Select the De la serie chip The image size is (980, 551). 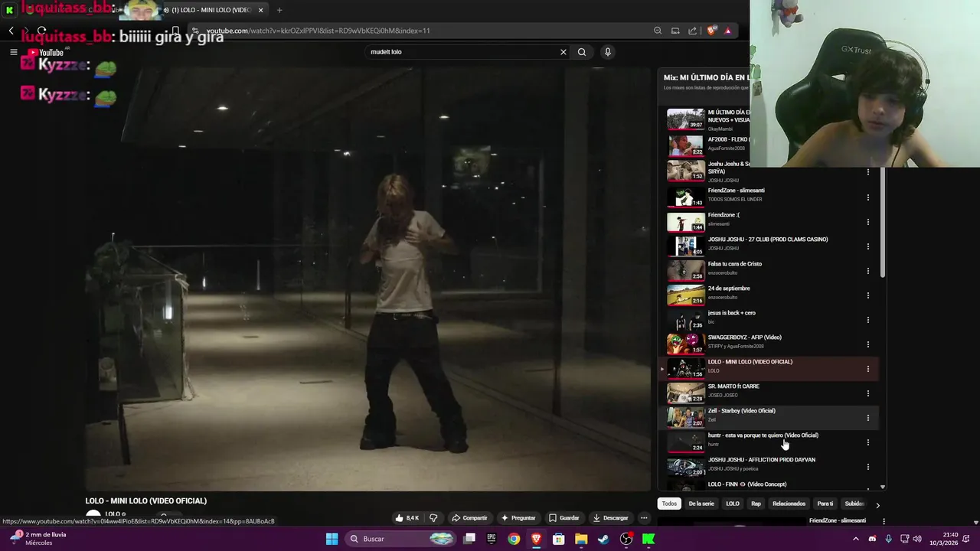pos(701,504)
